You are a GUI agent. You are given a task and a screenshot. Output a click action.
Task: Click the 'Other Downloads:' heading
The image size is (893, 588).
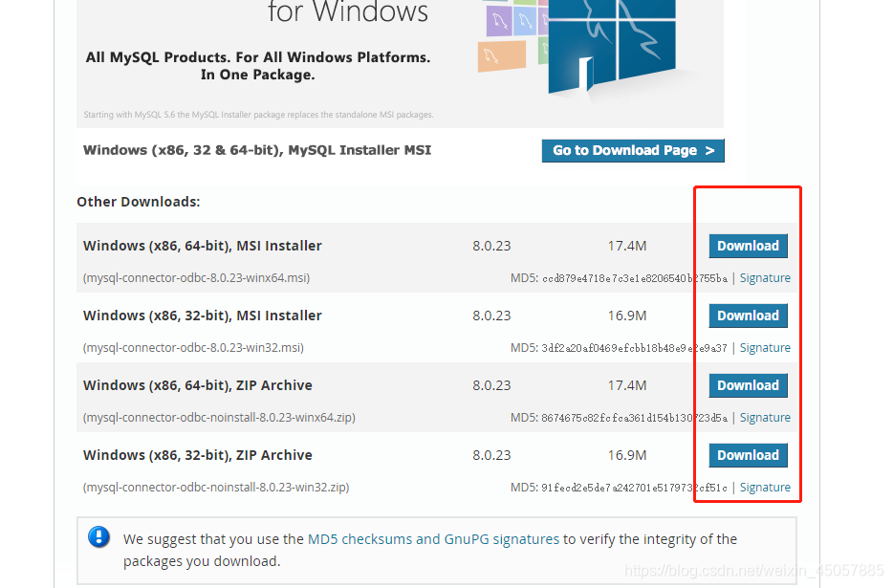[139, 202]
